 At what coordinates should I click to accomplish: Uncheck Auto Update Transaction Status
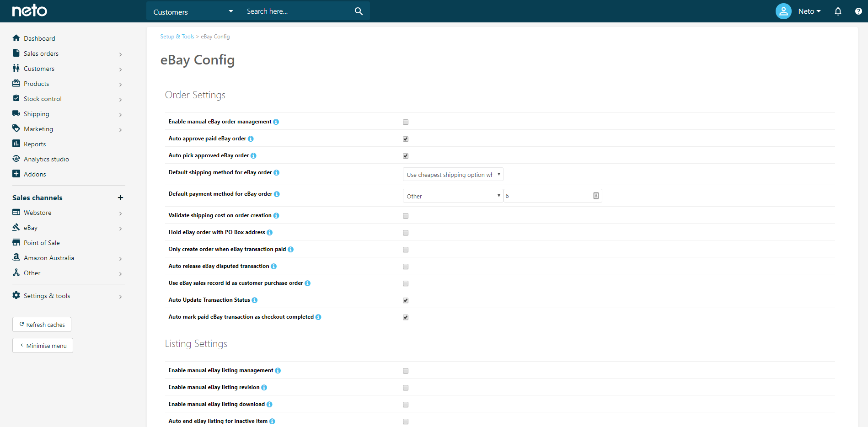point(406,300)
